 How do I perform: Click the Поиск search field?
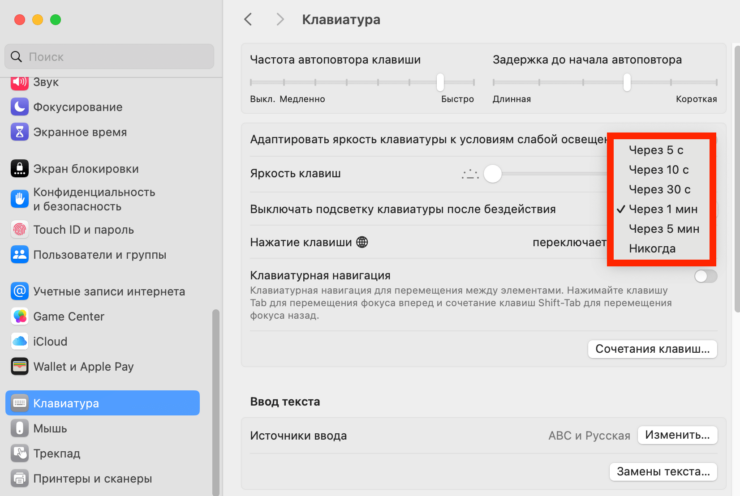(109, 57)
